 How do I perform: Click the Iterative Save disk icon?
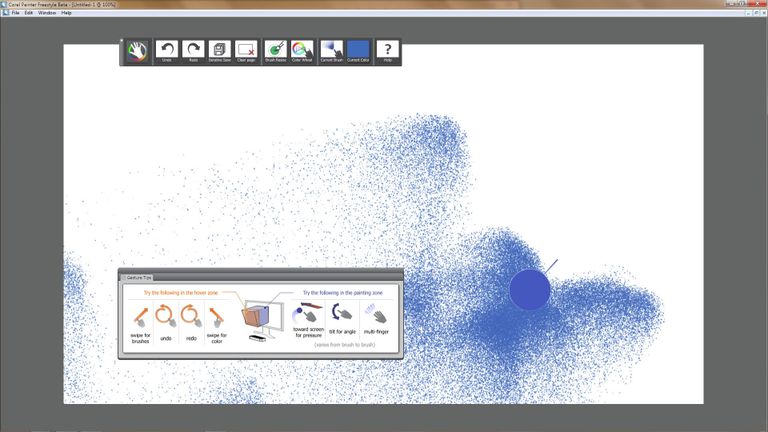click(x=219, y=51)
